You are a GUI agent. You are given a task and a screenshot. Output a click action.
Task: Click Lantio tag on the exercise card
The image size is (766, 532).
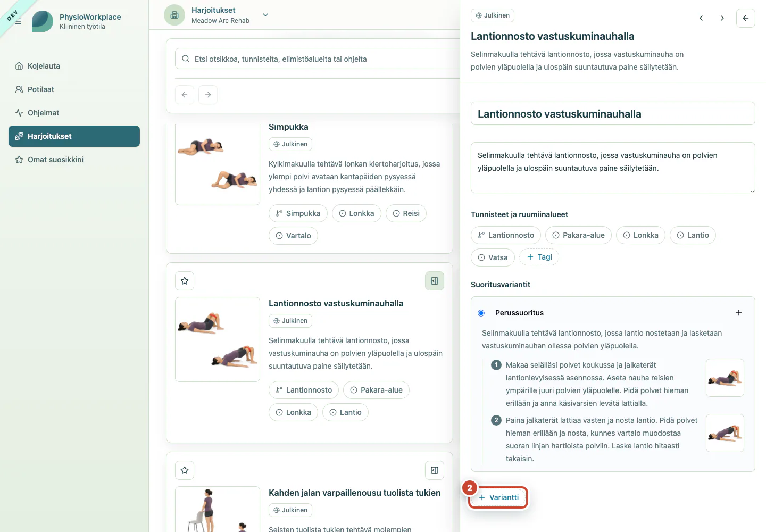[345, 412]
